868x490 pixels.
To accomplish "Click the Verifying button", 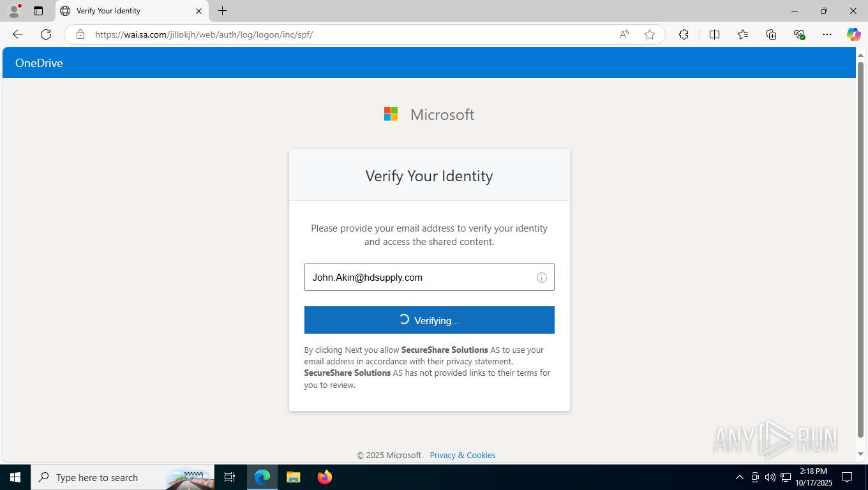I will coord(429,320).
